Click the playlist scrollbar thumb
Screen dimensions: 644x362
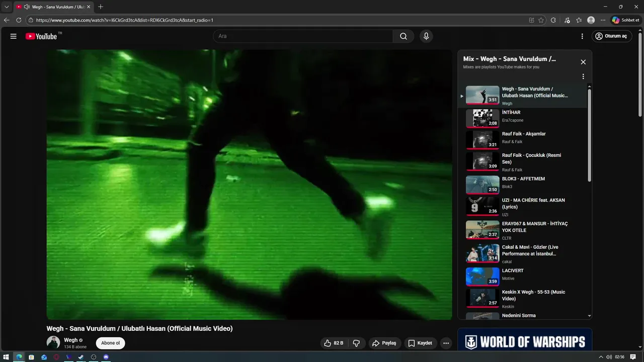(x=590, y=135)
